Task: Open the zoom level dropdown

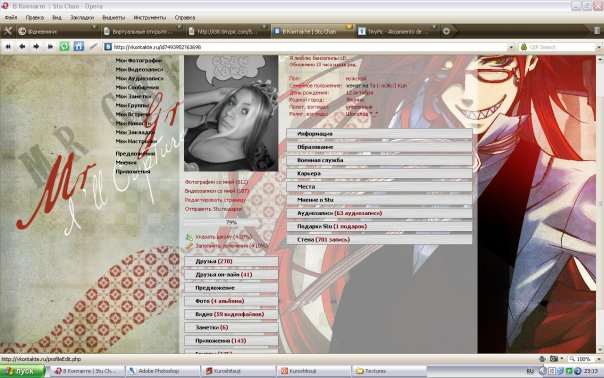Action: (599, 359)
